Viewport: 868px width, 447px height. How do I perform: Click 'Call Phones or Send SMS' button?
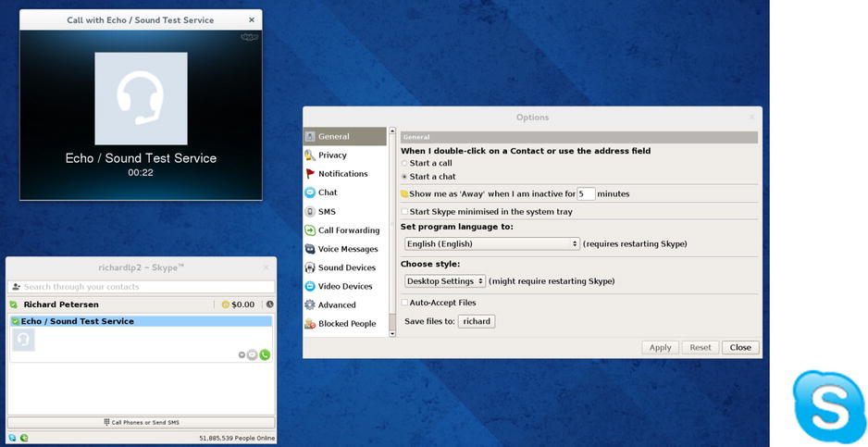pos(142,422)
